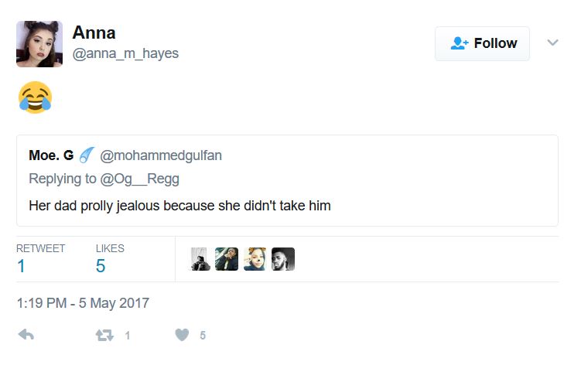Screen dimensions: 588x372
Task: Open Anna display name profile link
Action: [94, 32]
